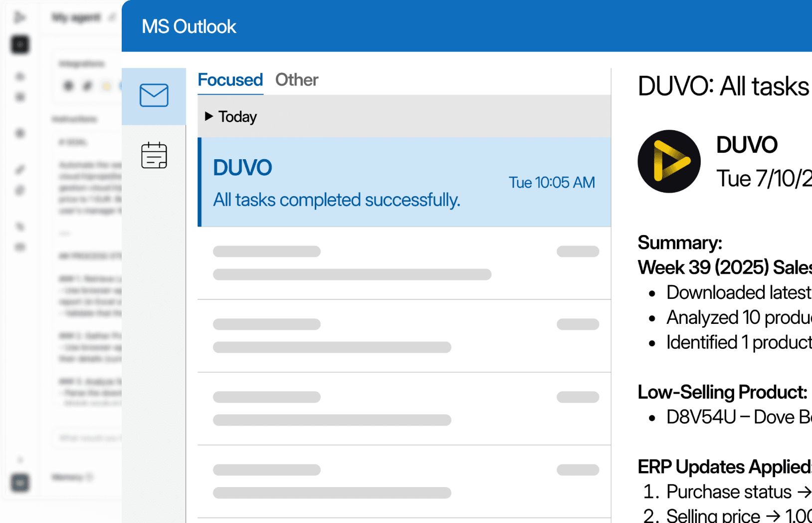Click the 'Week 39 (2025) Sales' line

click(x=725, y=267)
